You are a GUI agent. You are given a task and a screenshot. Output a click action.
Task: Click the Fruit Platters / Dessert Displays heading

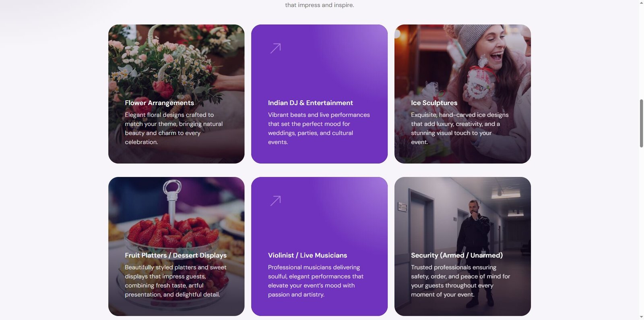[175, 255]
